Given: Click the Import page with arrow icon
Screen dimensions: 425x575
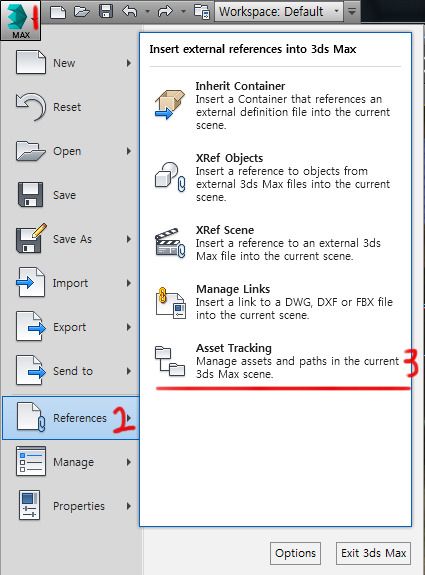Looking at the screenshot, I should [31, 282].
